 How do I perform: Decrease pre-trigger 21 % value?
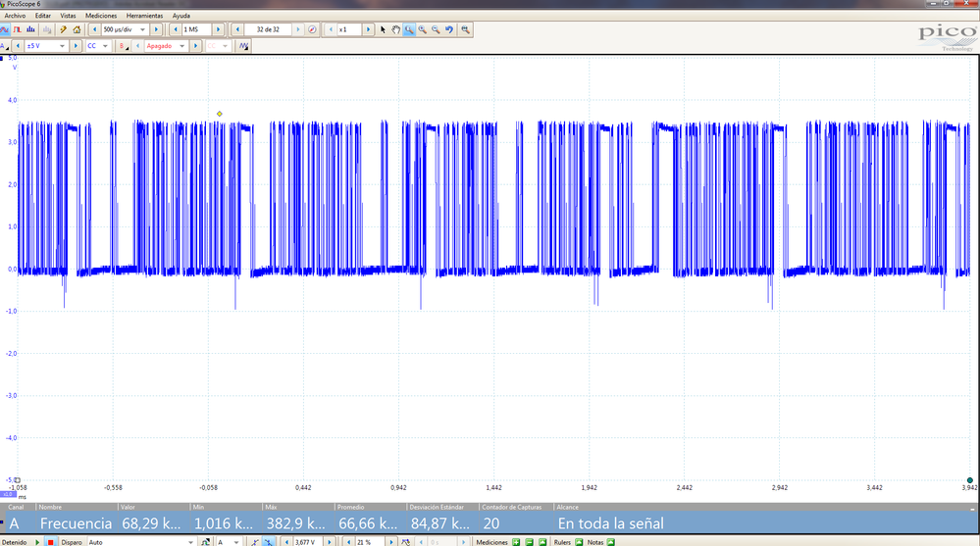point(349,542)
